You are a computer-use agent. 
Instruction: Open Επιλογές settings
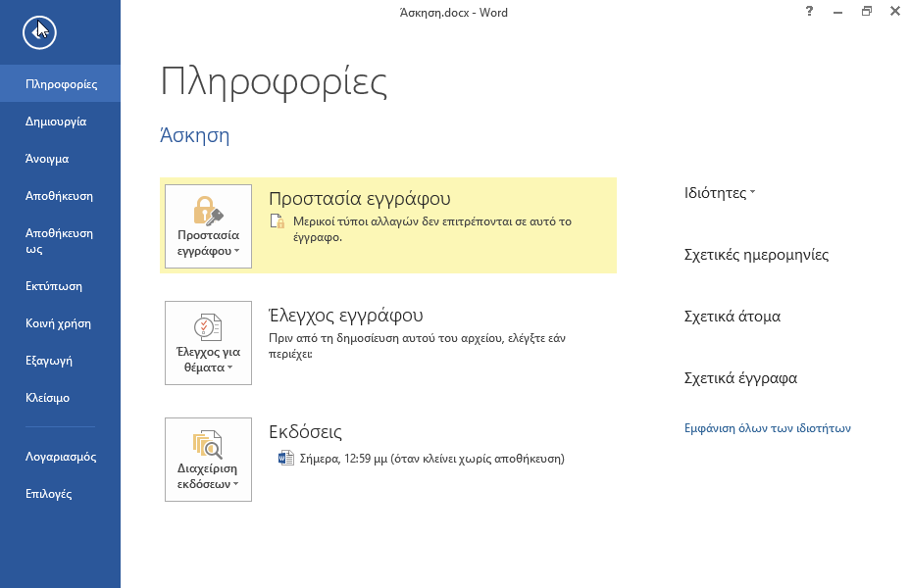pos(61,494)
